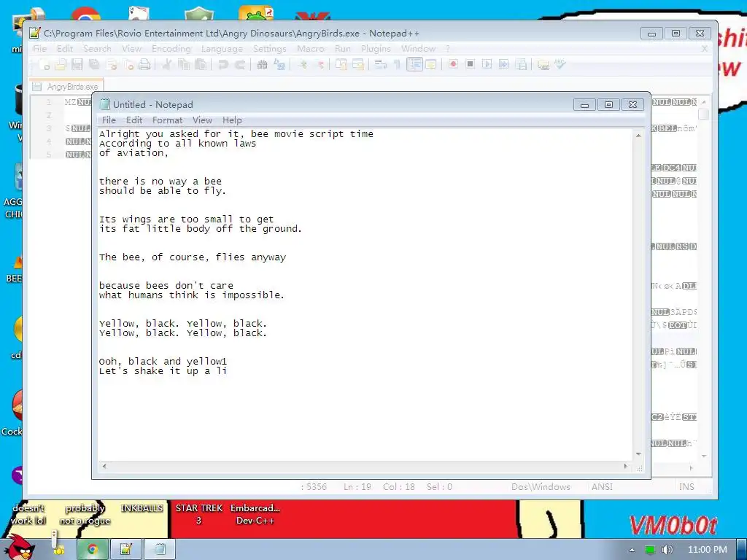Click the Run Macro Multiple Times icon

(x=503, y=64)
